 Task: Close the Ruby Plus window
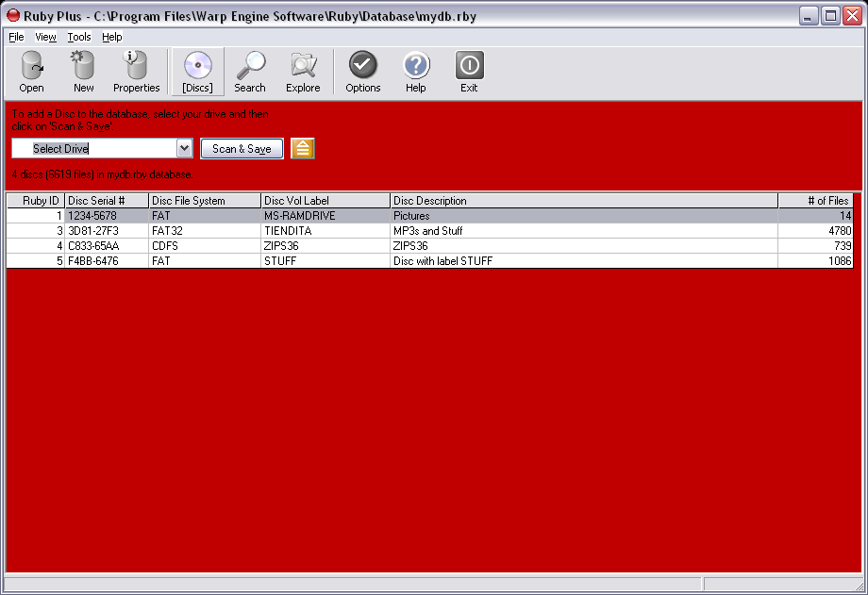coord(852,16)
